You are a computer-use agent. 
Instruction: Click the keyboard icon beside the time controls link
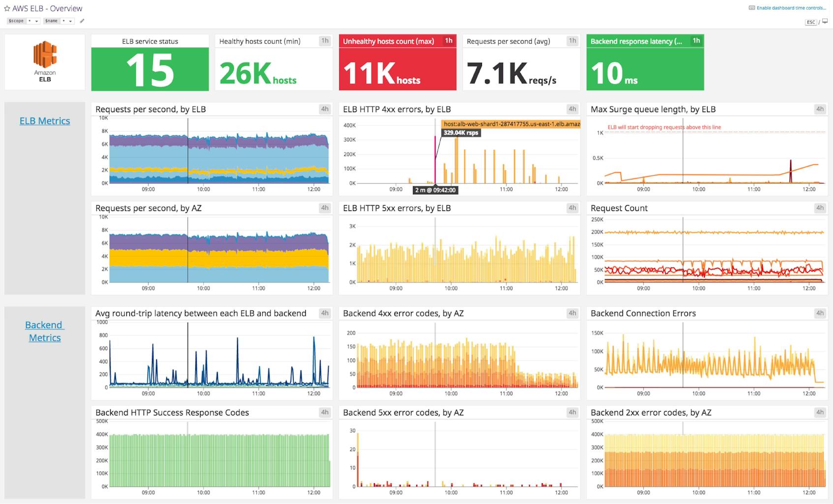pyautogui.click(x=751, y=7)
